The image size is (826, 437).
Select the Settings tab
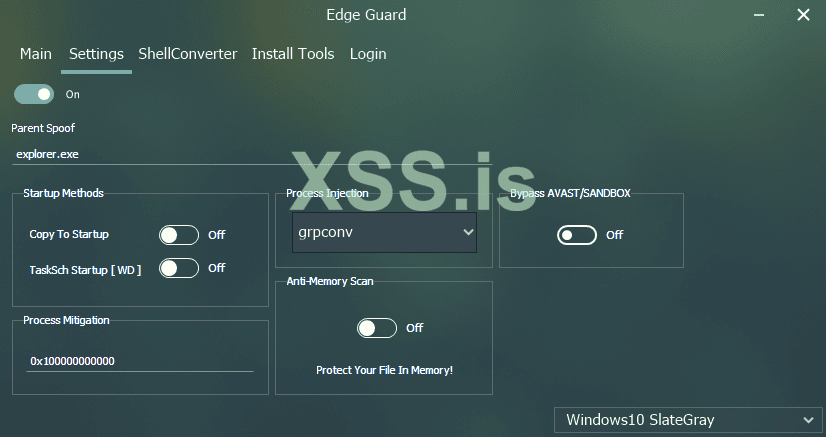click(x=96, y=54)
